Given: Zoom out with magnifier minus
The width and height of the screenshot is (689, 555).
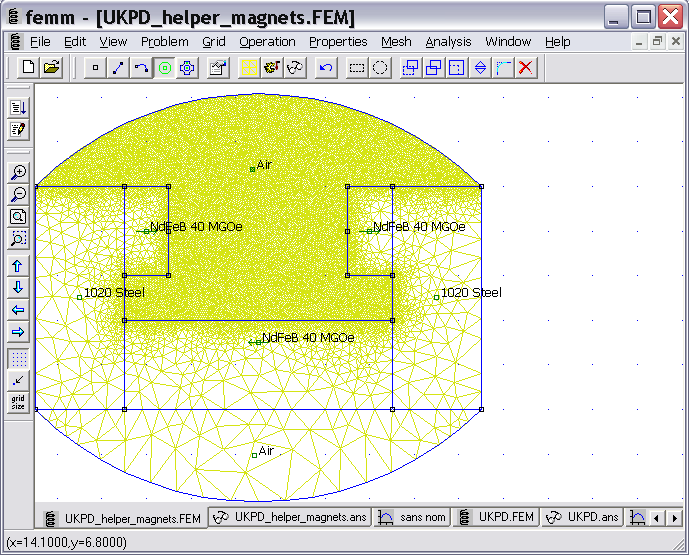Looking at the screenshot, I should coord(18,194).
